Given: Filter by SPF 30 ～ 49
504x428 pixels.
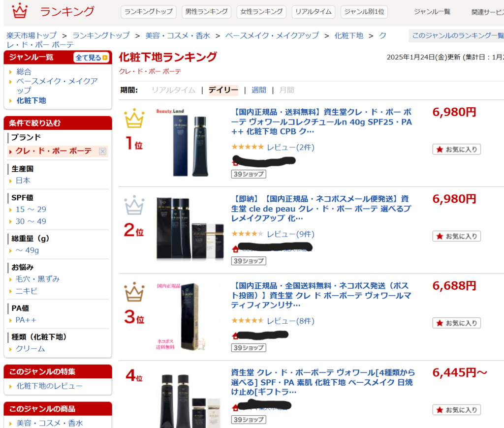Looking at the screenshot, I should (x=31, y=221).
